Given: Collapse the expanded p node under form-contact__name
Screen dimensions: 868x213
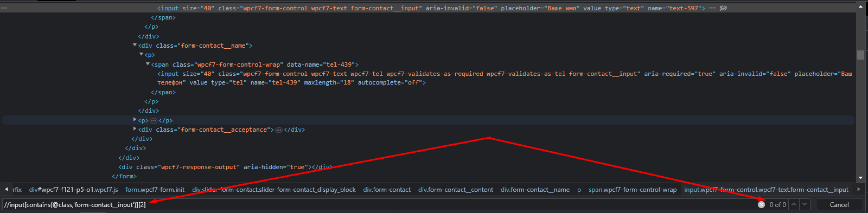Looking at the screenshot, I should pyautogui.click(x=142, y=55).
